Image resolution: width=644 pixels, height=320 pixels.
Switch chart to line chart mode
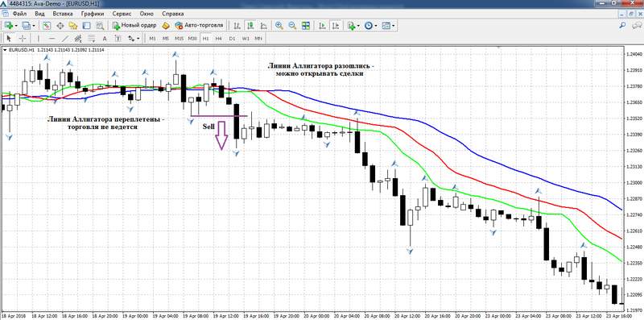click(263, 26)
